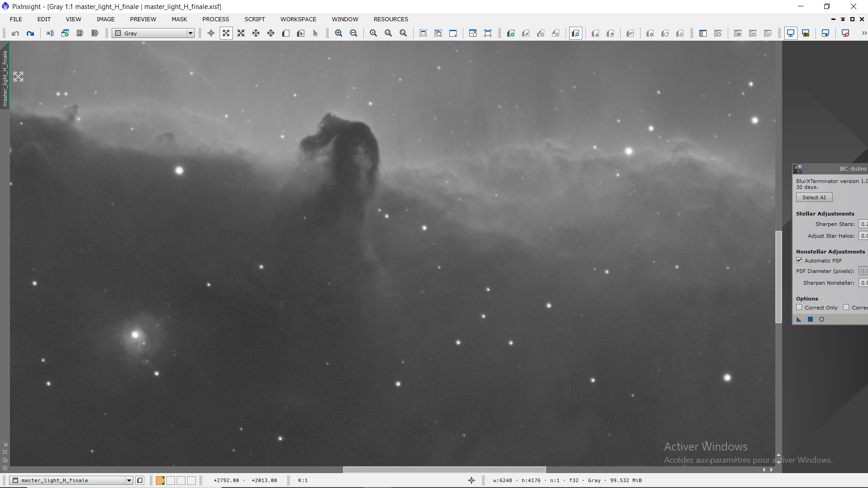The image size is (868, 488).
Task: Toggle the orange channel selector square
Action: click(160, 480)
